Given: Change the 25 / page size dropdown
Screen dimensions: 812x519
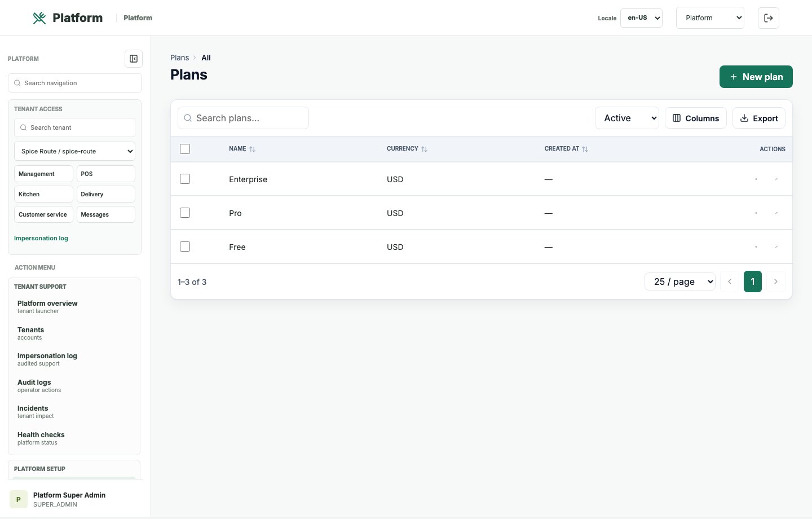Looking at the screenshot, I should point(680,282).
